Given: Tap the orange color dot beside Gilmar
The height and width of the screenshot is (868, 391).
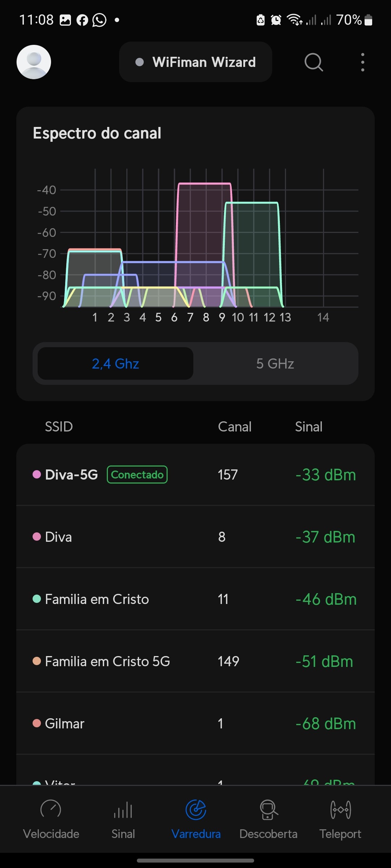Looking at the screenshot, I should pyautogui.click(x=37, y=723).
